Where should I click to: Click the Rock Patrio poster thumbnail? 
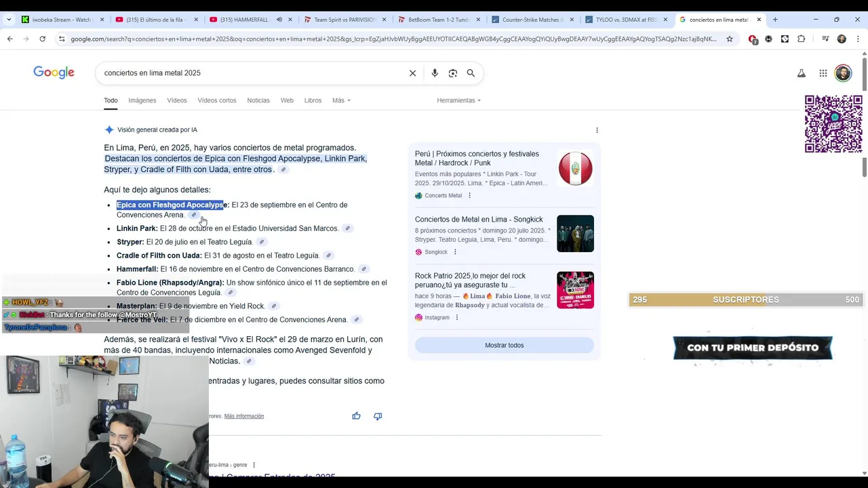(x=575, y=290)
